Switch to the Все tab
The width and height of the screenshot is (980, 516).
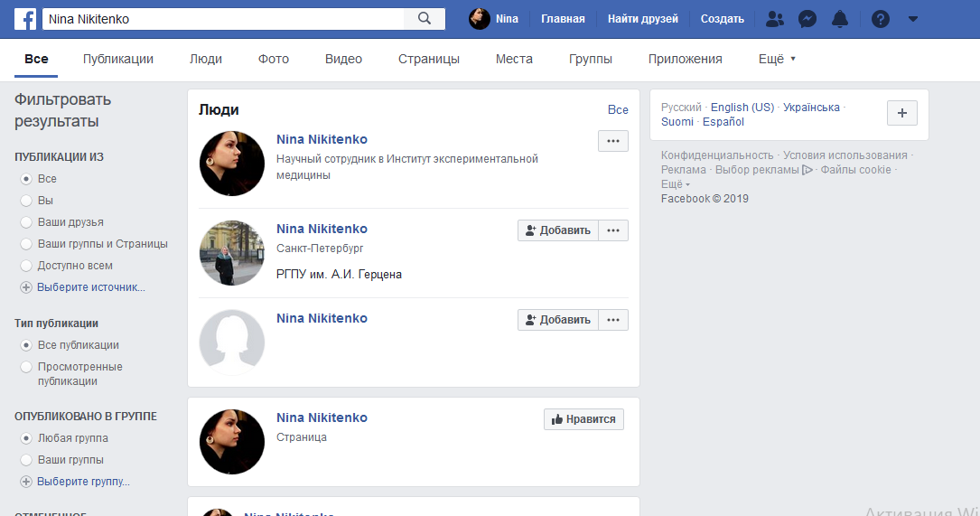36,59
